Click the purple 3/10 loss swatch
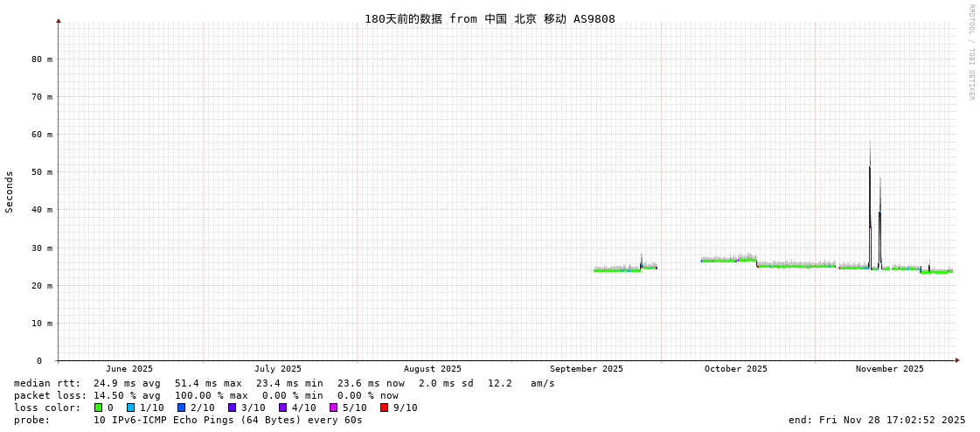 coord(233,408)
